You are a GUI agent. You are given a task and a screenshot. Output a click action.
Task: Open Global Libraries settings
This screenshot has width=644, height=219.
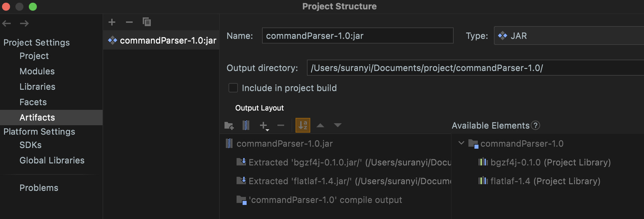click(52, 160)
